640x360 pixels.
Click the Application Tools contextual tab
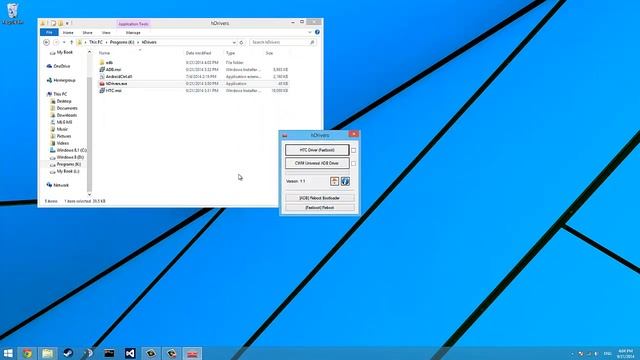tap(133, 24)
